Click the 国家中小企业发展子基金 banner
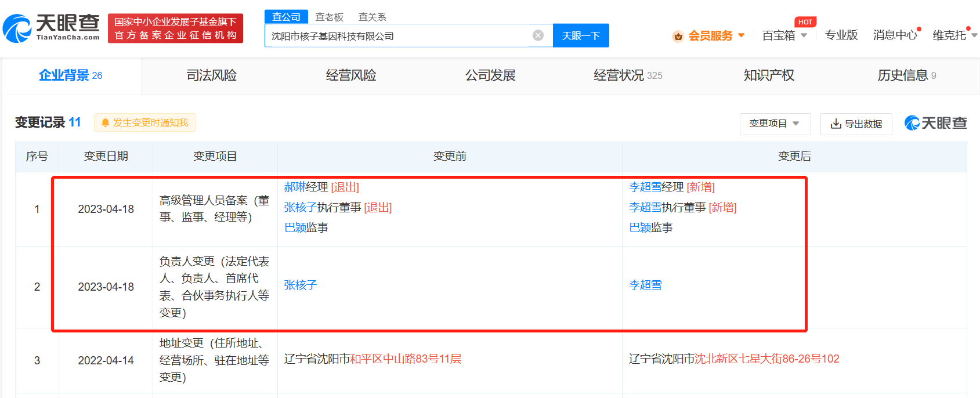Viewport: 980px width, 398px height. pyautogui.click(x=175, y=28)
